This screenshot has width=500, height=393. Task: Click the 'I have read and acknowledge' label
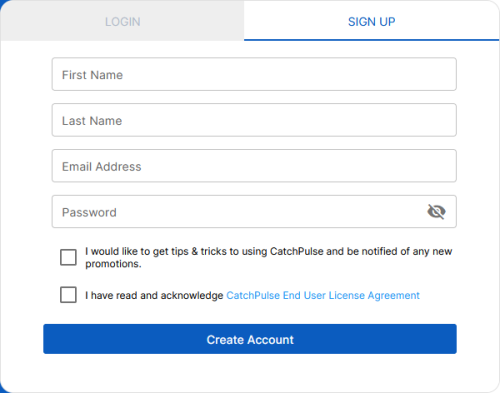pyautogui.click(x=154, y=295)
